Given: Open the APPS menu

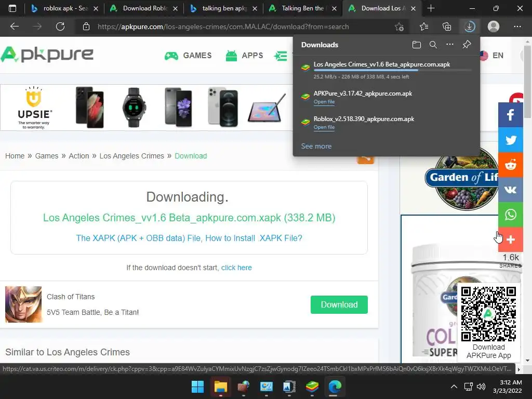Looking at the screenshot, I should pos(244,55).
